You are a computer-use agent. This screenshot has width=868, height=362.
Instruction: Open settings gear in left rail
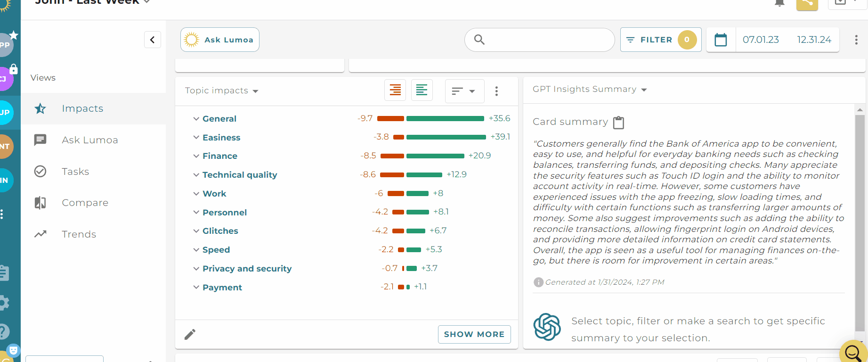point(4,303)
